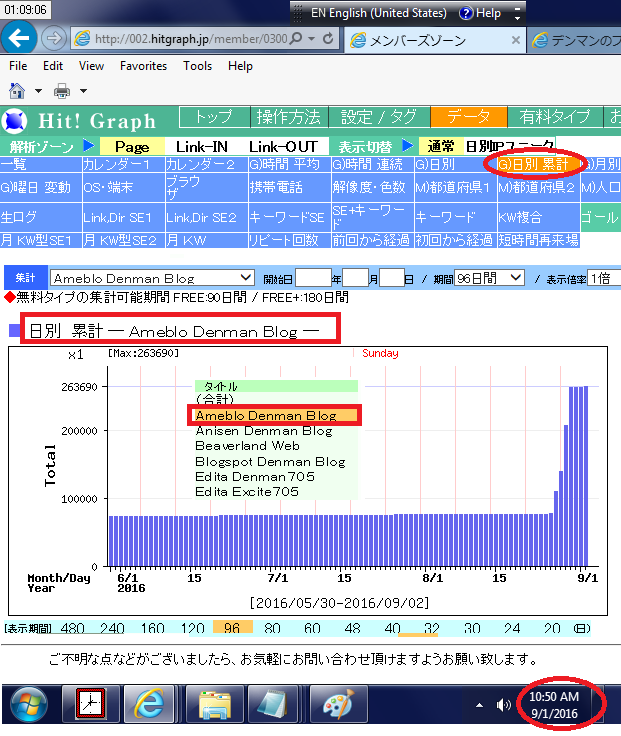The image size is (621, 736).
Task: Select the メンバーズゾーン browser tab
Action: pos(434,40)
